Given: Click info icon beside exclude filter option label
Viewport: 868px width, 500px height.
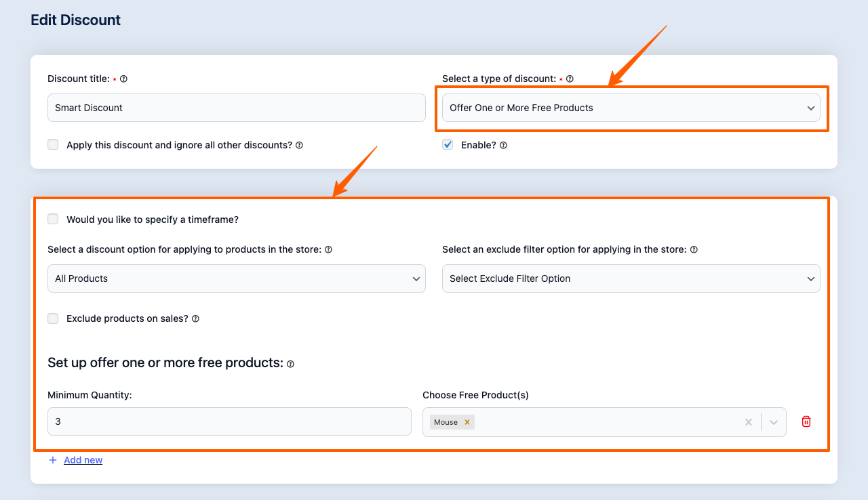Looking at the screenshot, I should [x=694, y=250].
